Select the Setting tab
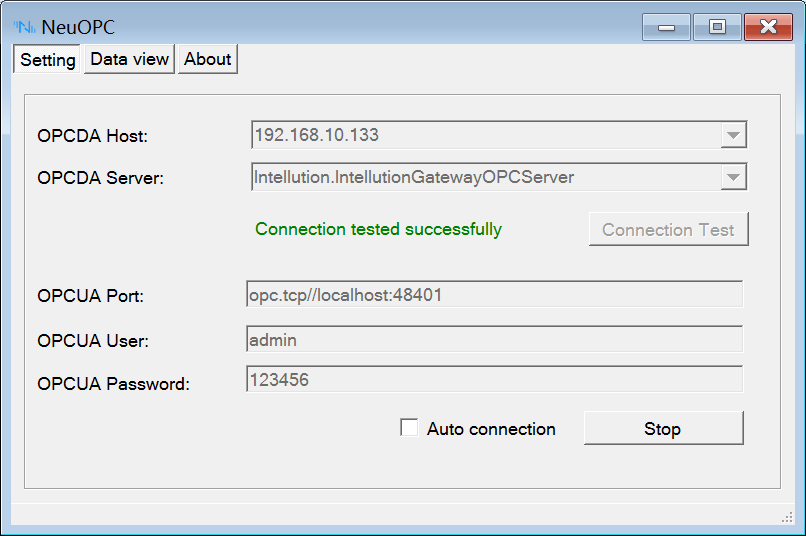This screenshot has width=806, height=536. pos(47,60)
